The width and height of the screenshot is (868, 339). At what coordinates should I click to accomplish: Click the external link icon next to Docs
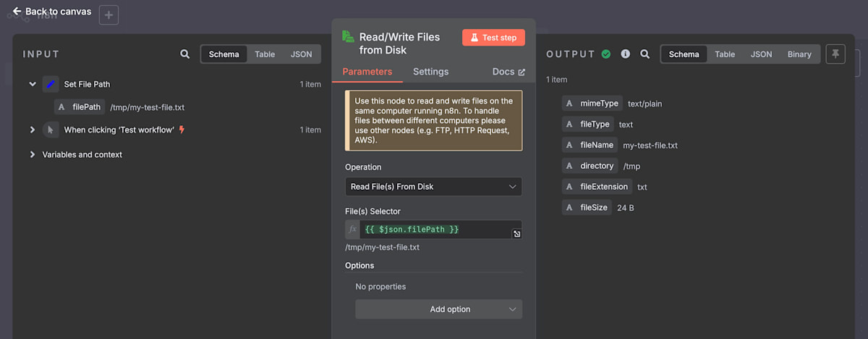522,72
